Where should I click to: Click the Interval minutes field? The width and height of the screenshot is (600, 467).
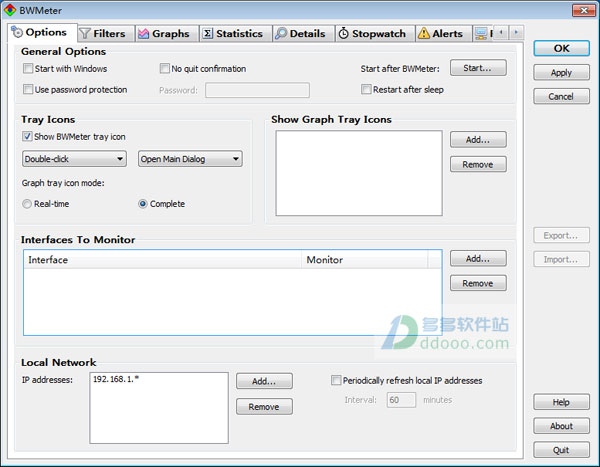pyautogui.click(x=401, y=400)
